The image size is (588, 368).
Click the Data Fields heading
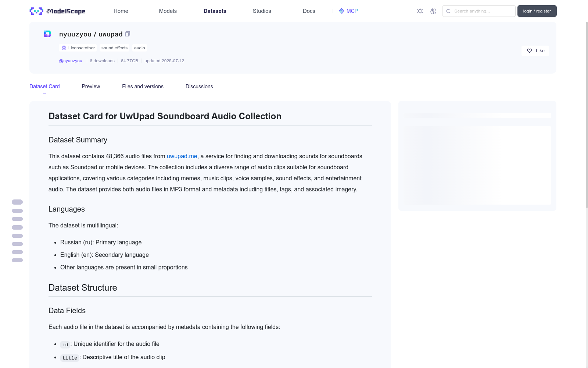click(67, 311)
